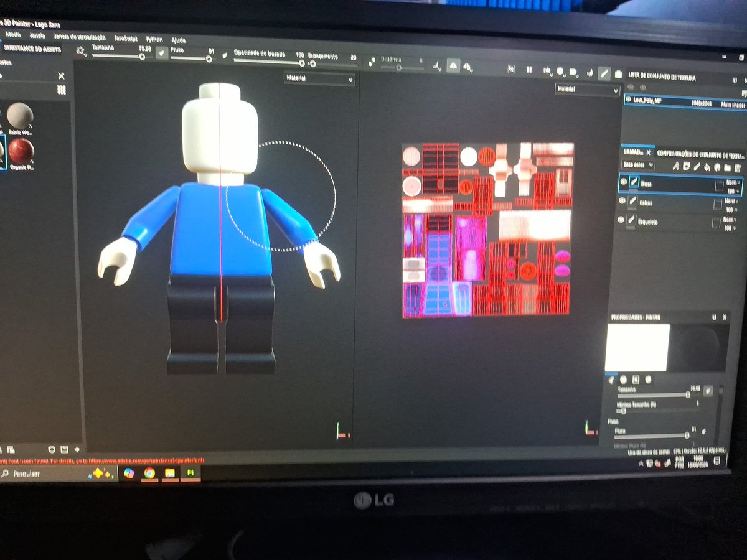Click the render hand icon in toolbar
Image resolution: width=747 pixels, height=560 pixels.
coord(589,72)
